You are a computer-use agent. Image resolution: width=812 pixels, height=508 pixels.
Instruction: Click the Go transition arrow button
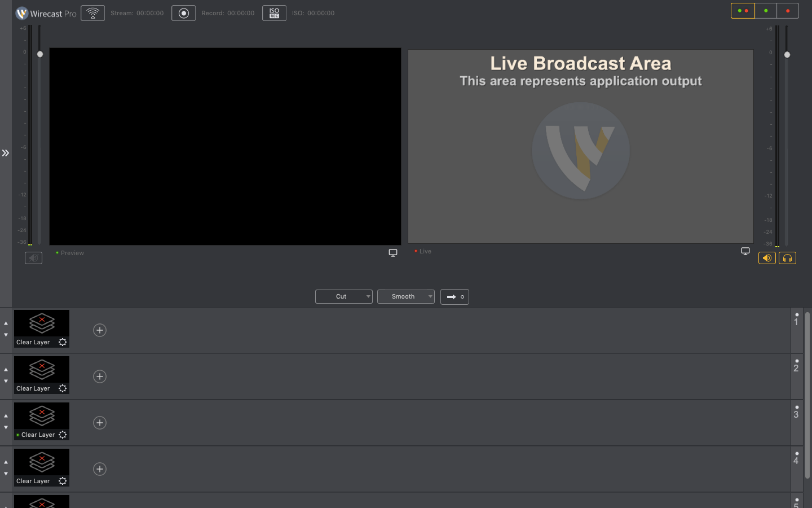[454, 296]
